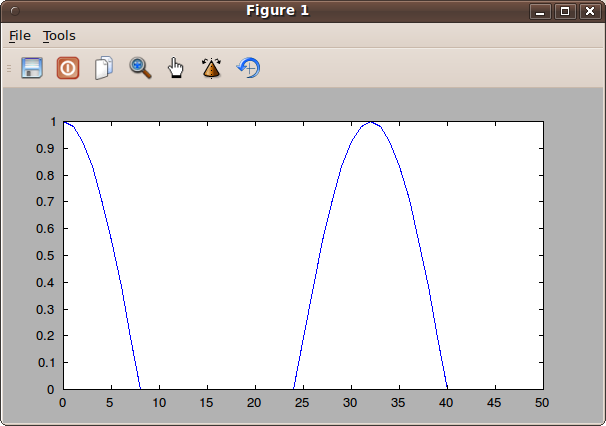Viewport: 606px width, 426px height.
Task: Click the Reset view arrow icon
Action: point(248,68)
